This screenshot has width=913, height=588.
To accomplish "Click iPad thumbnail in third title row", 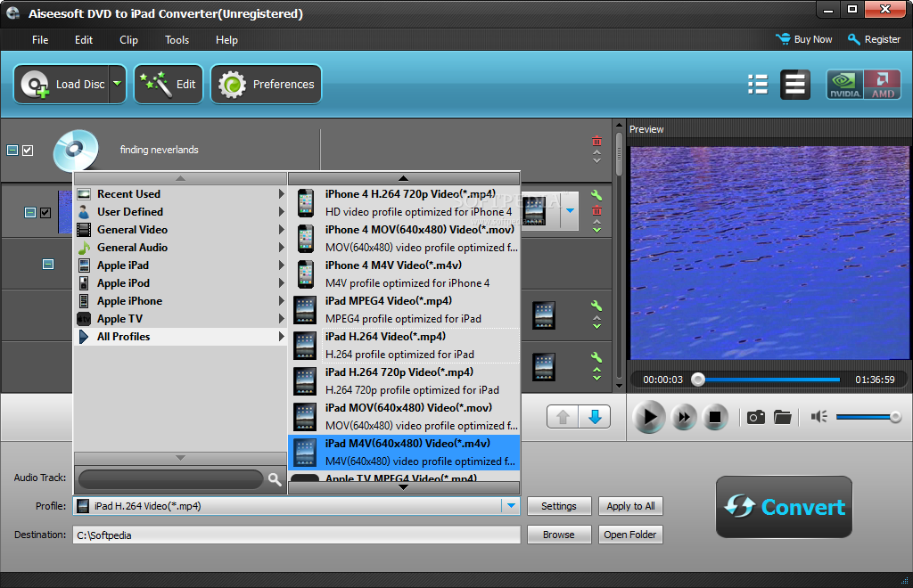I will [x=544, y=315].
